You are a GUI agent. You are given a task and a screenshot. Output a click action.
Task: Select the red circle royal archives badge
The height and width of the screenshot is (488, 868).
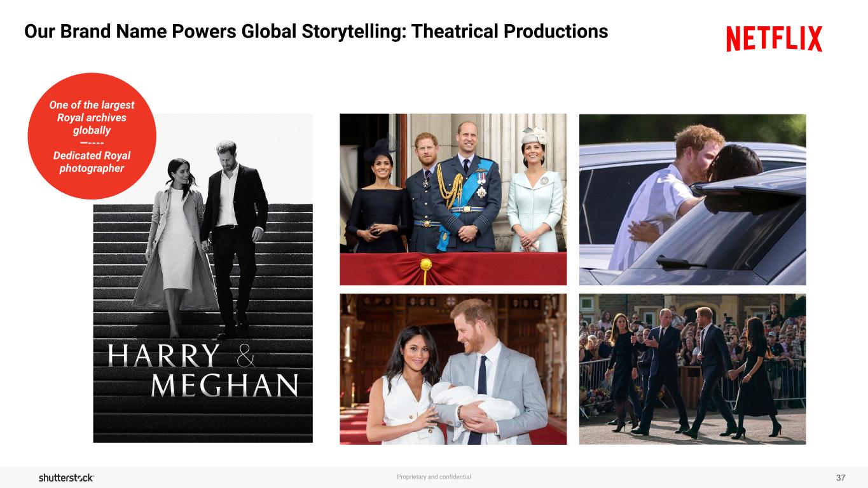coord(92,136)
